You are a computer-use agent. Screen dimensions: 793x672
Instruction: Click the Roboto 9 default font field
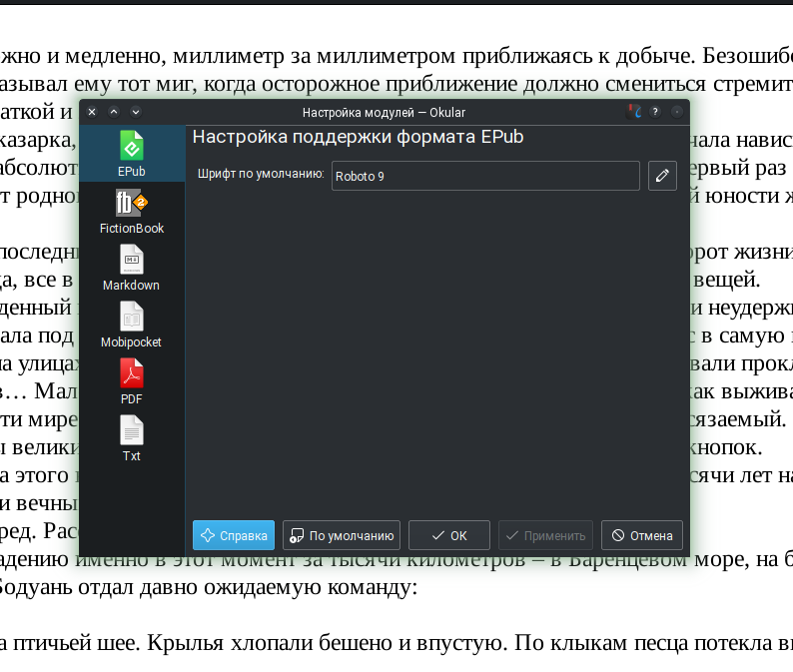(x=485, y=176)
